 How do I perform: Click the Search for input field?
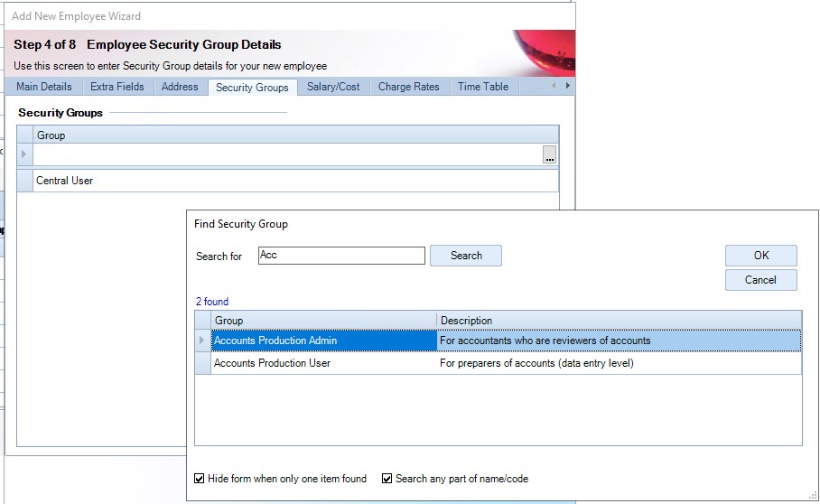point(341,256)
